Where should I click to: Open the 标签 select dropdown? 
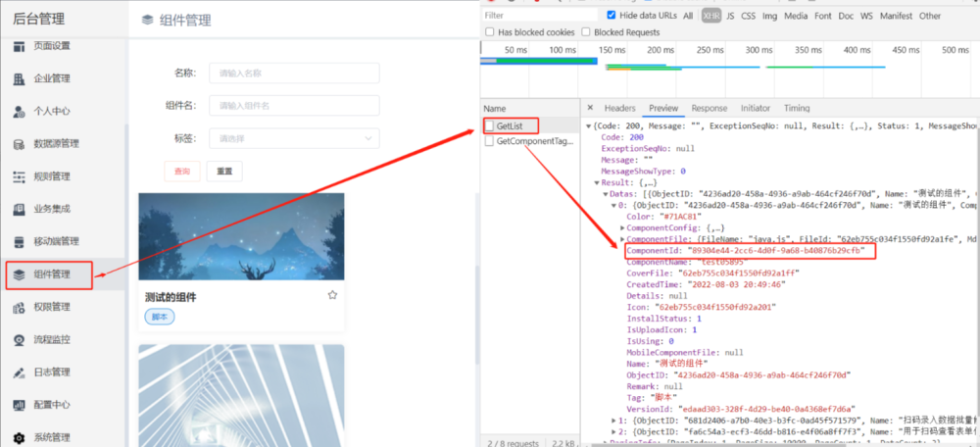point(295,138)
